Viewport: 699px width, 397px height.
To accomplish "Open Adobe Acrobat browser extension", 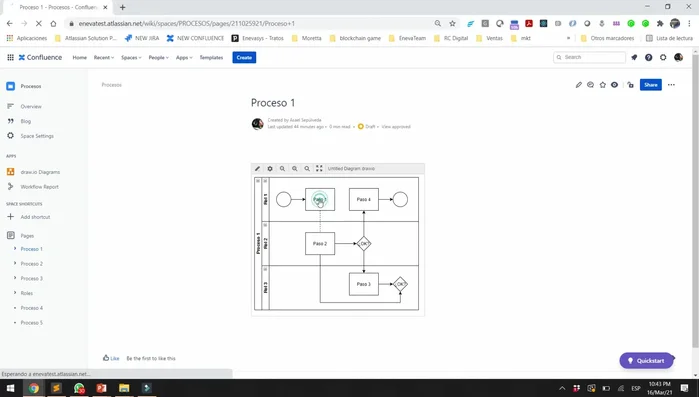I will pos(529,24).
